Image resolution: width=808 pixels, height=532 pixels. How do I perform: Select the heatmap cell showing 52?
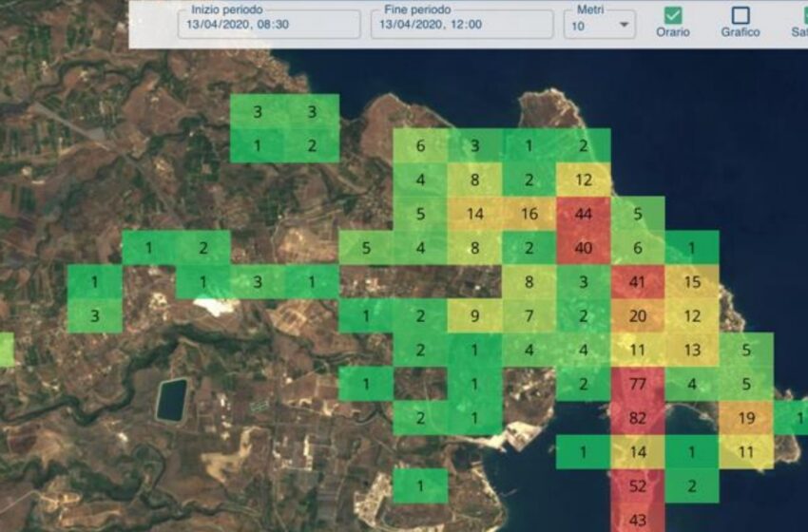pos(638,485)
